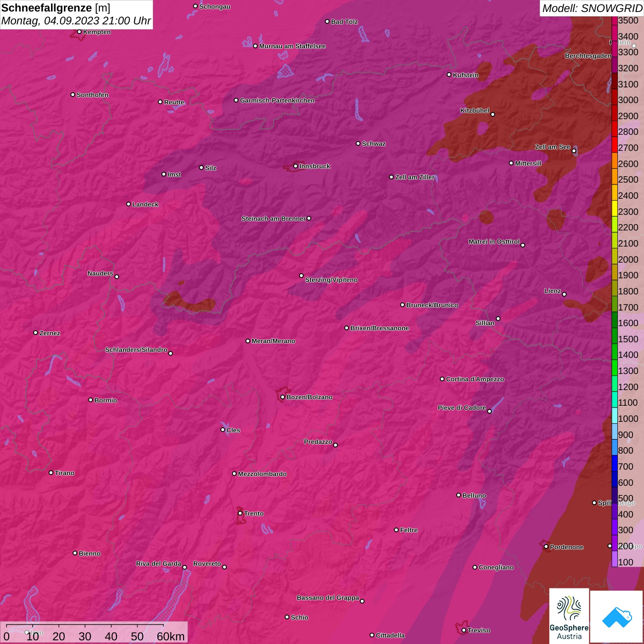This screenshot has height=644, width=644.
Task: Click the 'Sterzing/Vipiteno' label
Action: coord(331,280)
